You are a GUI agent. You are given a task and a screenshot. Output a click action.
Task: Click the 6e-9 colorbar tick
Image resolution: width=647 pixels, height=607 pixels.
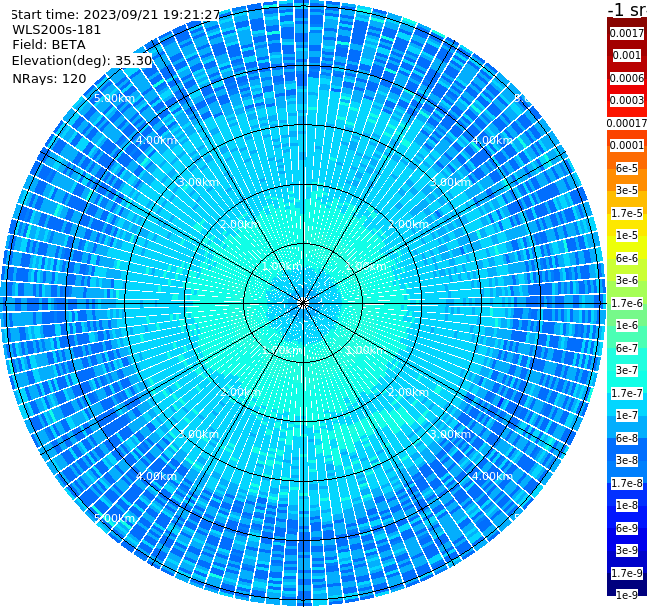627,528
